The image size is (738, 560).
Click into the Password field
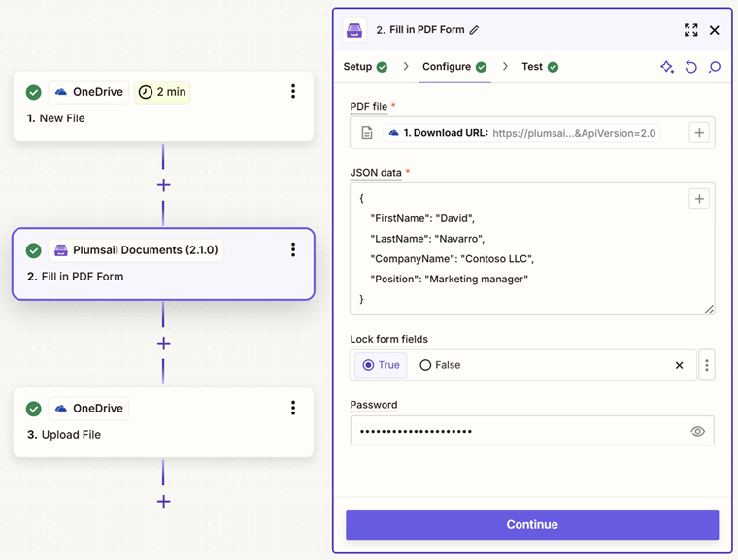point(532,431)
